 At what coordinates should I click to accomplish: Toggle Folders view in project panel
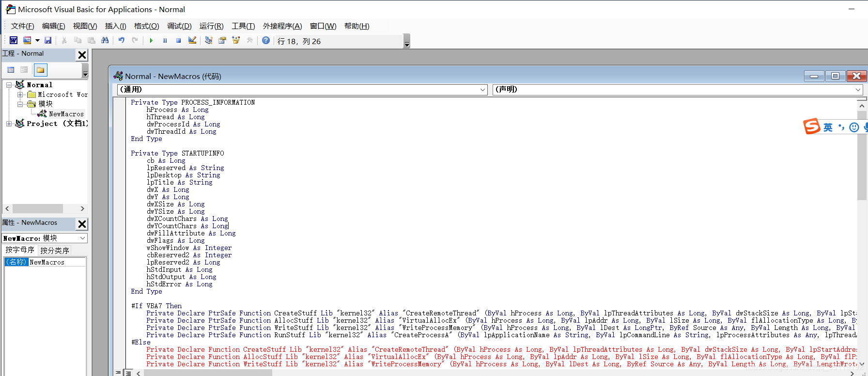(41, 70)
